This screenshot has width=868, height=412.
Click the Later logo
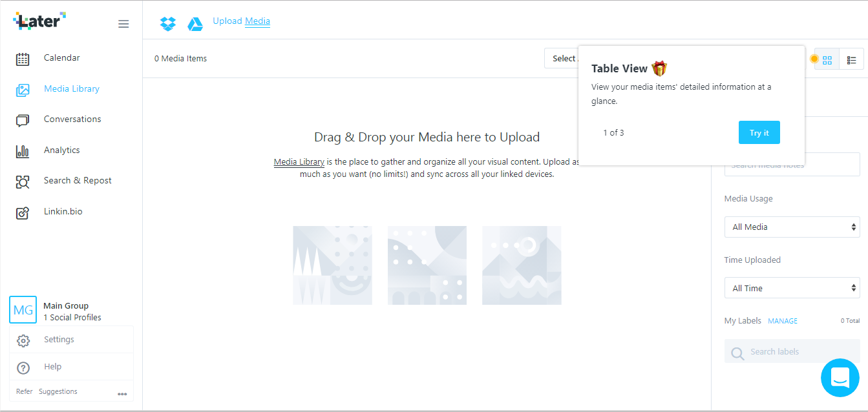click(x=39, y=21)
